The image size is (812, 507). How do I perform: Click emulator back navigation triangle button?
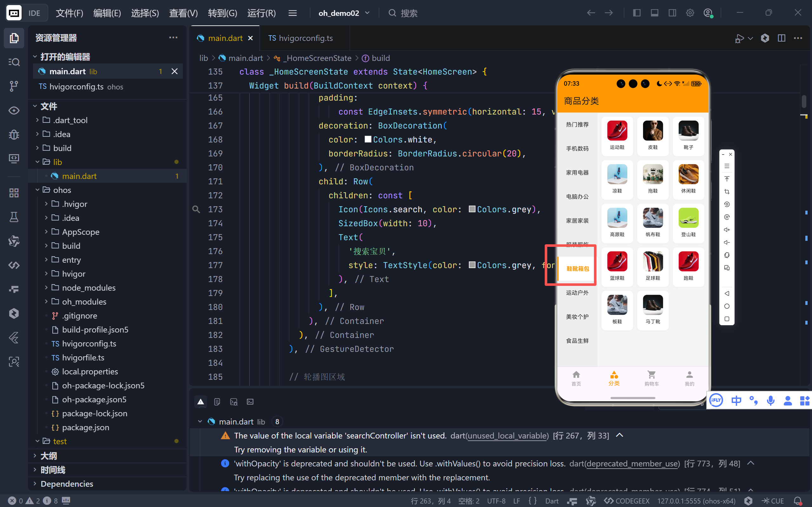pyautogui.click(x=727, y=293)
